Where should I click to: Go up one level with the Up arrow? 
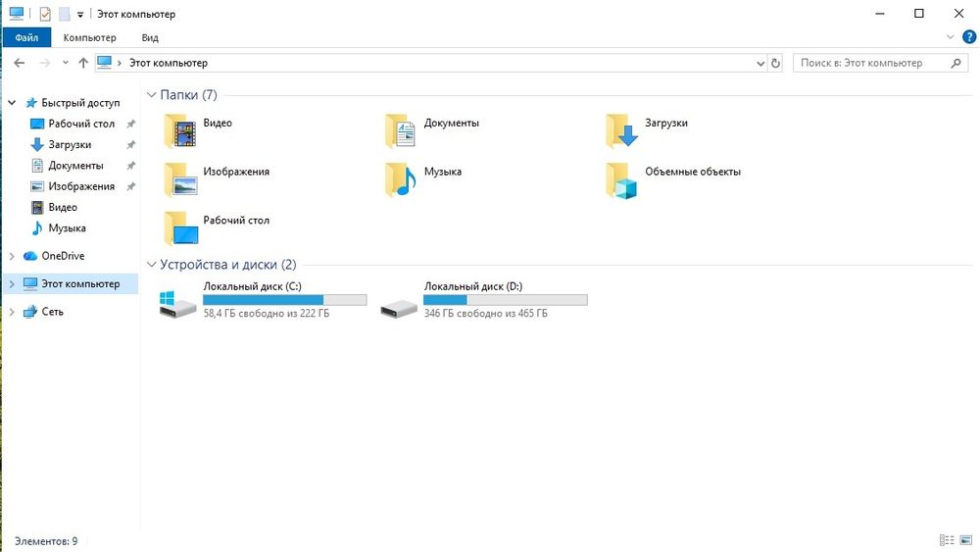[x=83, y=63]
